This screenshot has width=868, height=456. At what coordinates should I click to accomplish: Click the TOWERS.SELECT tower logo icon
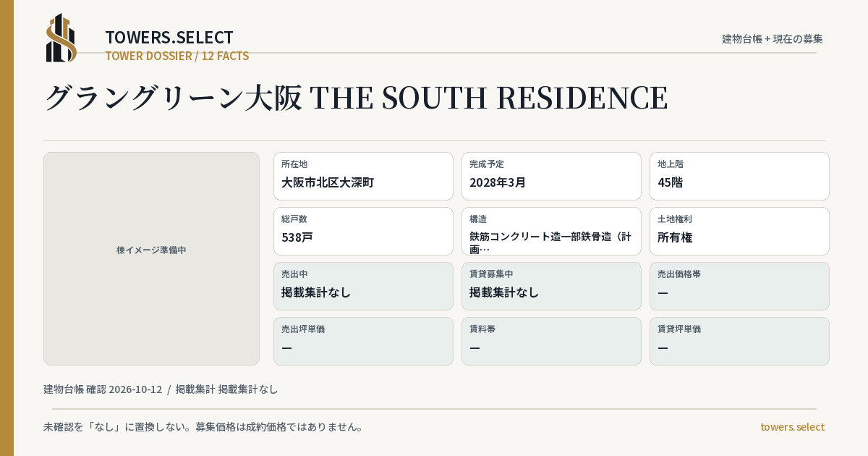click(x=61, y=38)
